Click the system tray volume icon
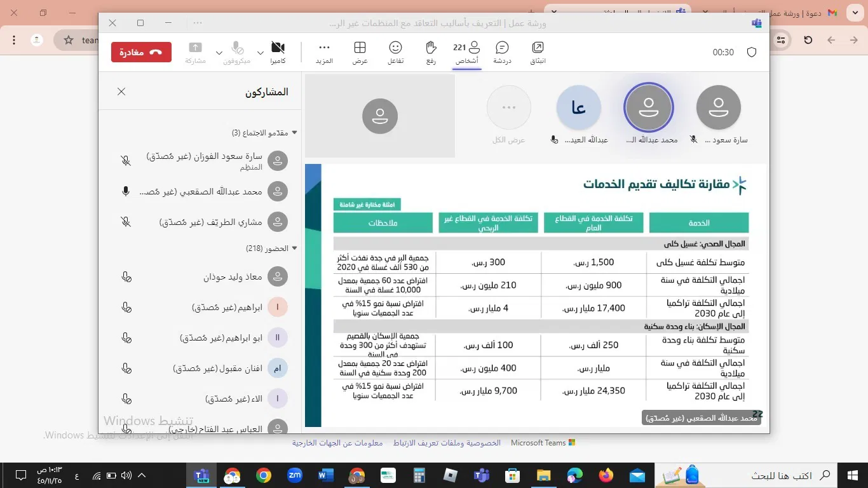The image size is (868, 488). pyautogui.click(x=126, y=475)
